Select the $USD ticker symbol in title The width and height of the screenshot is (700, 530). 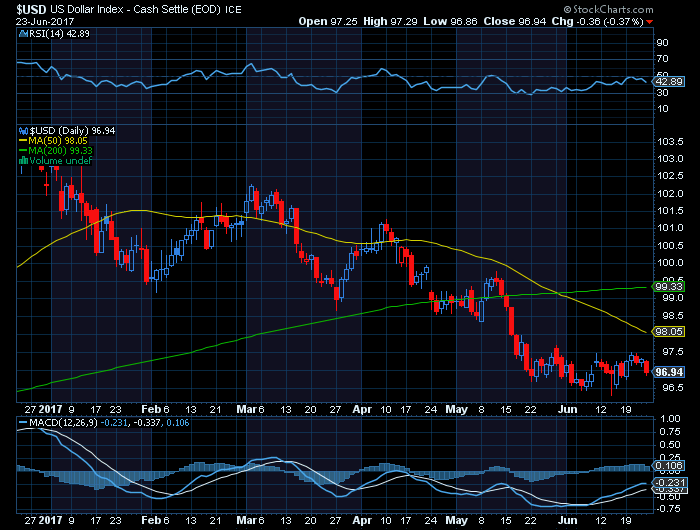[31, 9]
